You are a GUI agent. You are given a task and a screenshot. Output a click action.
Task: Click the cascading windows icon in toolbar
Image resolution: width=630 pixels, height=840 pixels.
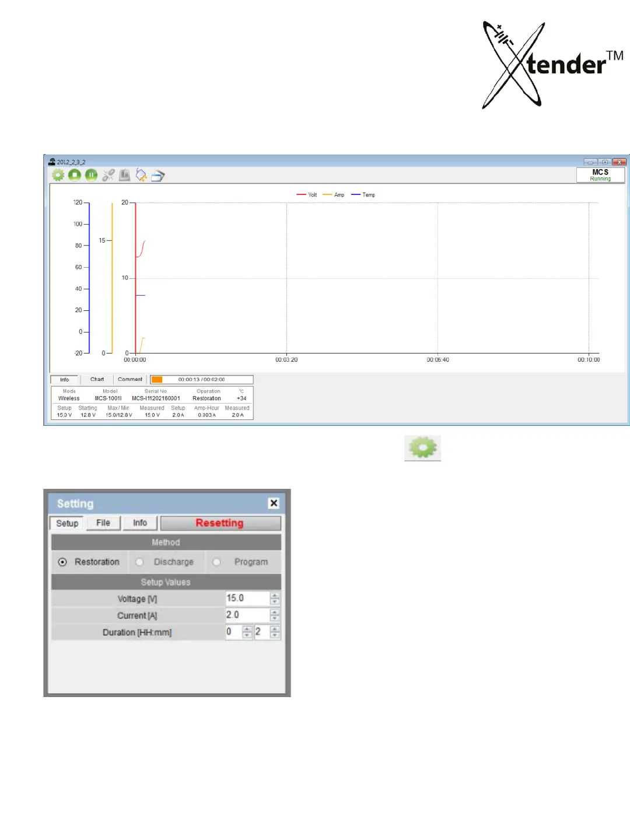158,176
